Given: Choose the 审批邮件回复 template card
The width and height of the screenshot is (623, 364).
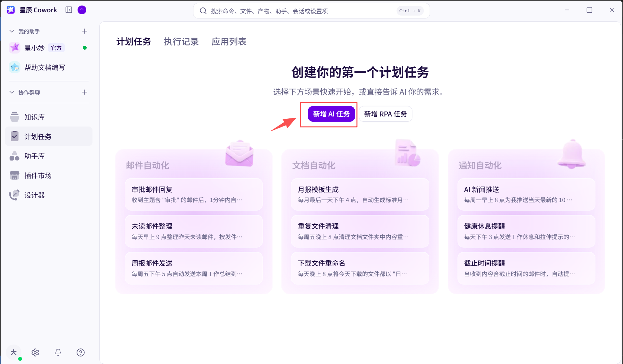Looking at the screenshot, I should point(194,194).
